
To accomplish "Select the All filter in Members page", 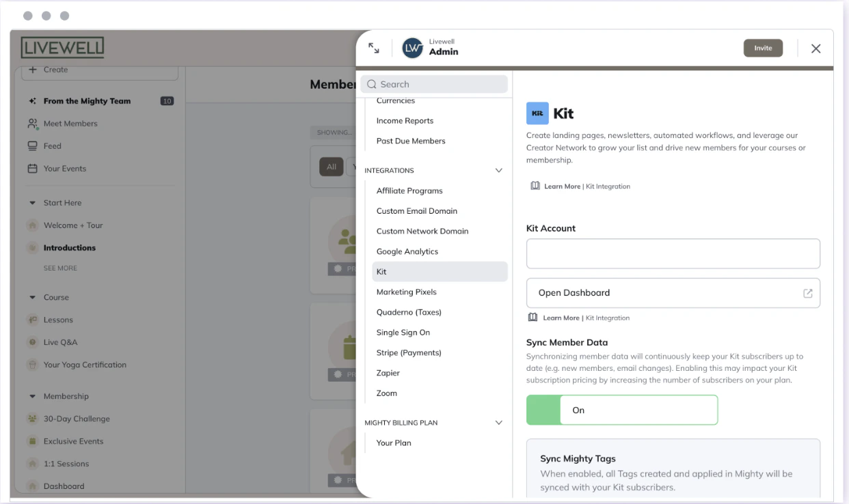I will pyautogui.click(x=332, y=167).
